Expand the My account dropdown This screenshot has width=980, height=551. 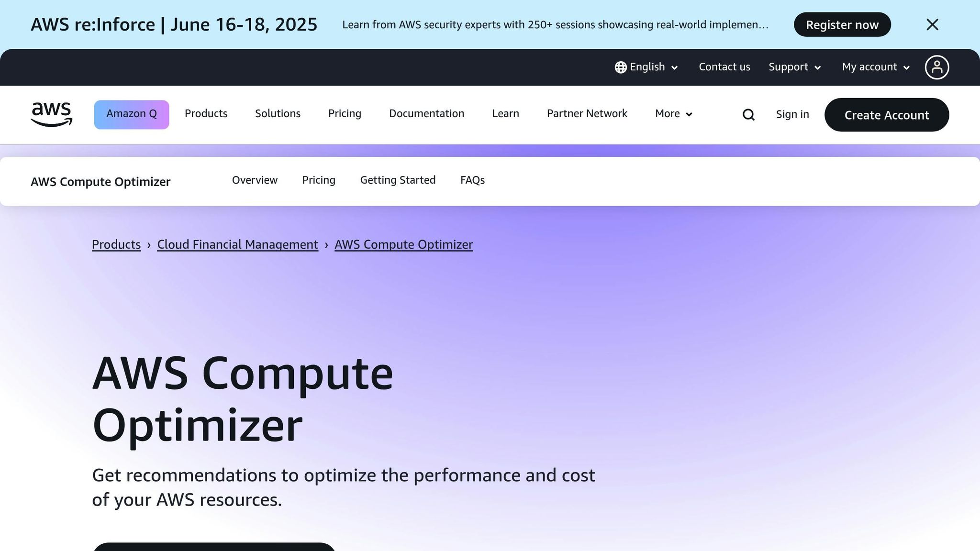click(876, 67)
